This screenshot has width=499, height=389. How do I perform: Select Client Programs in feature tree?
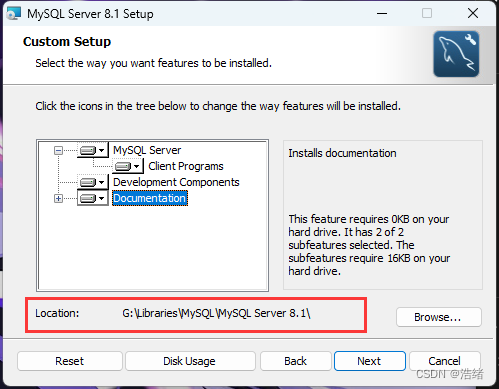point(186,166)
